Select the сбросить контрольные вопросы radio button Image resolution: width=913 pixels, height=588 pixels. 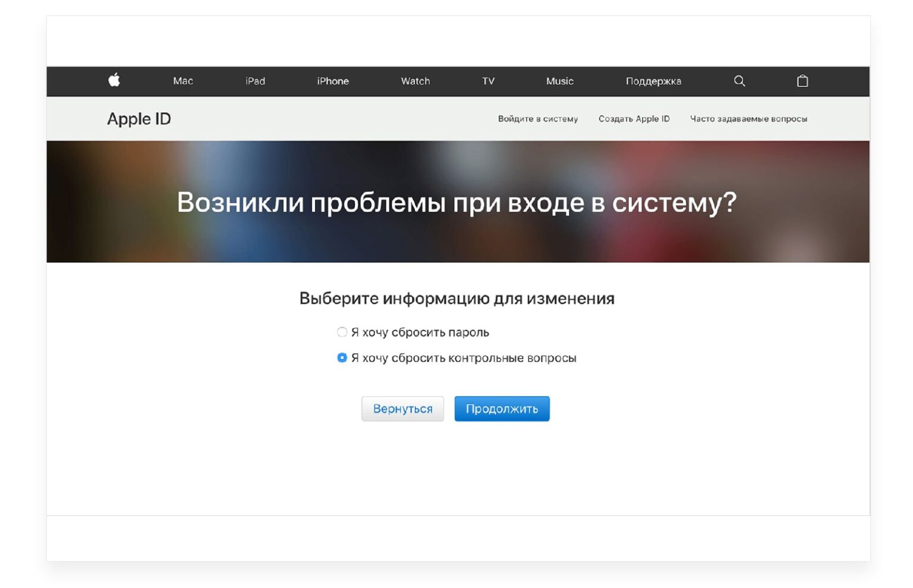point(342,357)
